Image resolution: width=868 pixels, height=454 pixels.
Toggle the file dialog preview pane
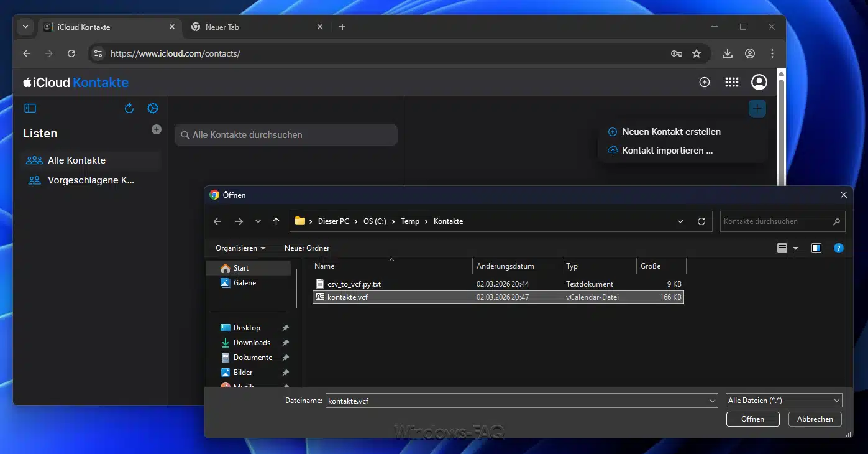(x=816, y=248)
